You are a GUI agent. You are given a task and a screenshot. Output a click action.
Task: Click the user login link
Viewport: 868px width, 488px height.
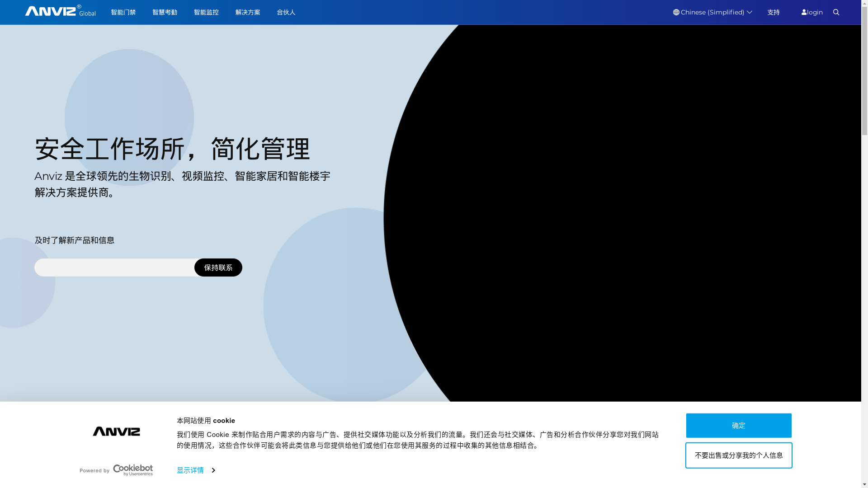pyautogui.click(x=812, y=12)
